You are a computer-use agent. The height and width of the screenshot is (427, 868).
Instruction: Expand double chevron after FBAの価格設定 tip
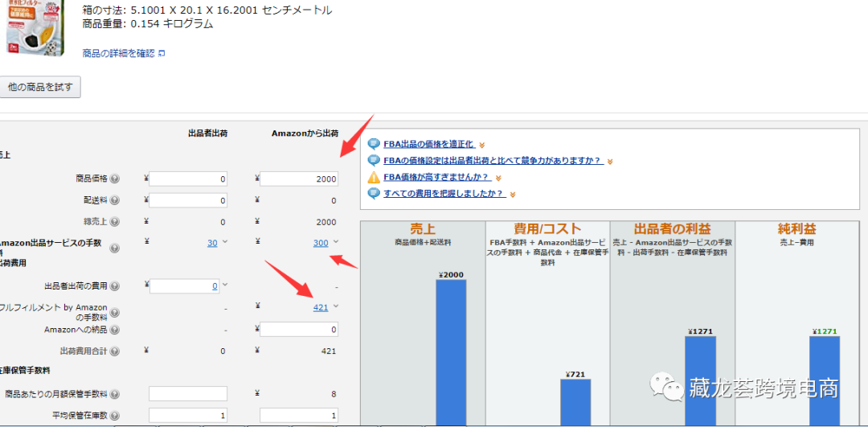(x=610, y=161)
